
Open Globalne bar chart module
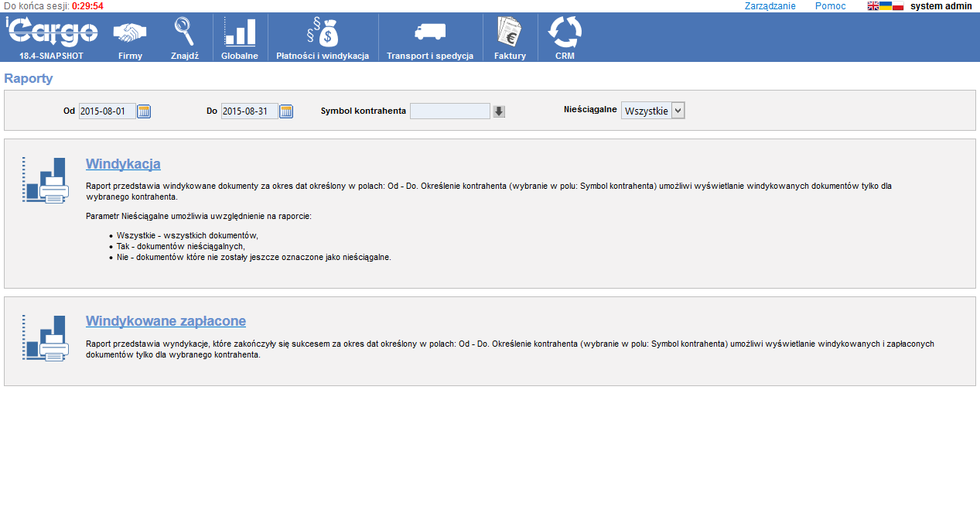(240, 37)
